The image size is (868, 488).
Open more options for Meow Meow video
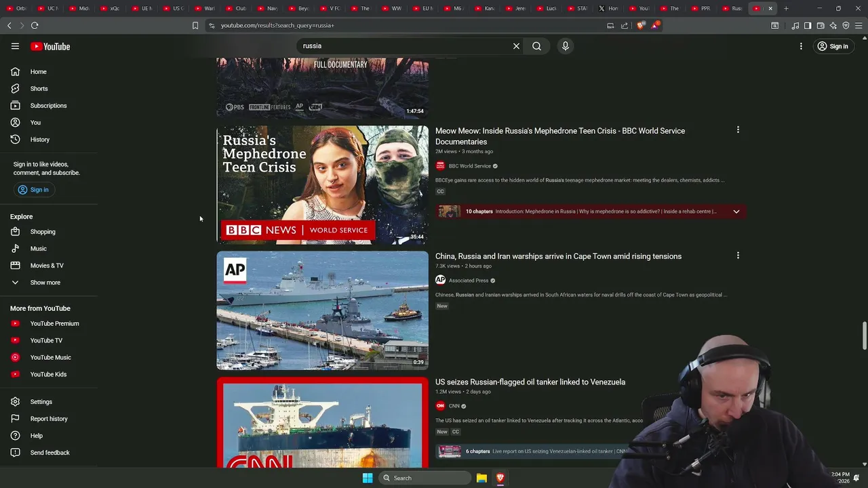(x=738, y=129)
